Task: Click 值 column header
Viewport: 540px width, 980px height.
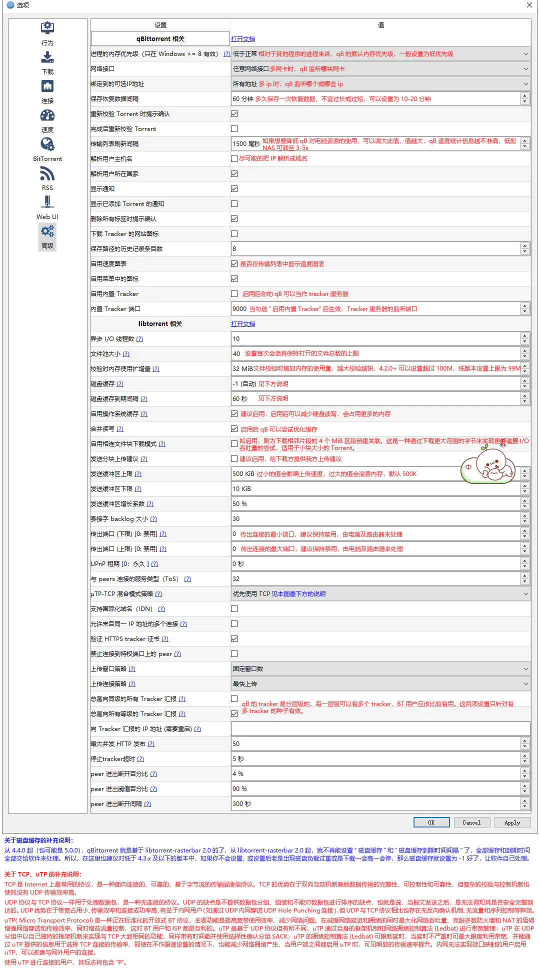Action: (381, 25)
